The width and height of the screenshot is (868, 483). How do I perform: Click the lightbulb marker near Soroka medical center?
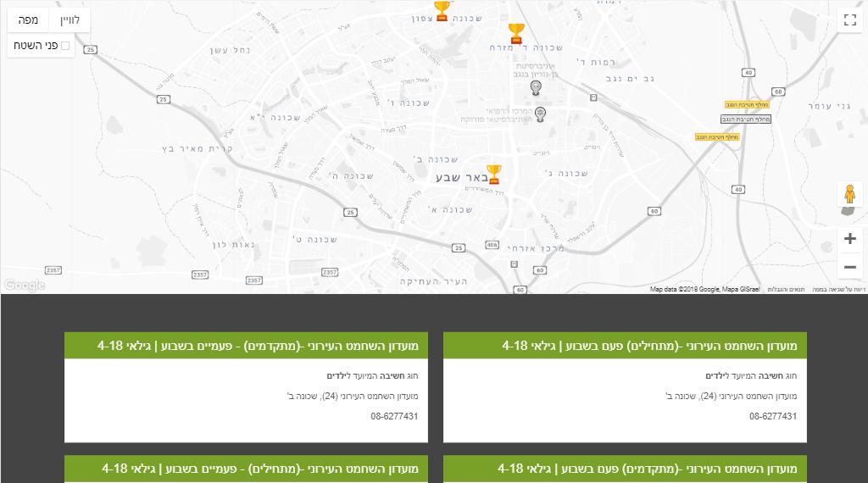click(x=541, y=114)
